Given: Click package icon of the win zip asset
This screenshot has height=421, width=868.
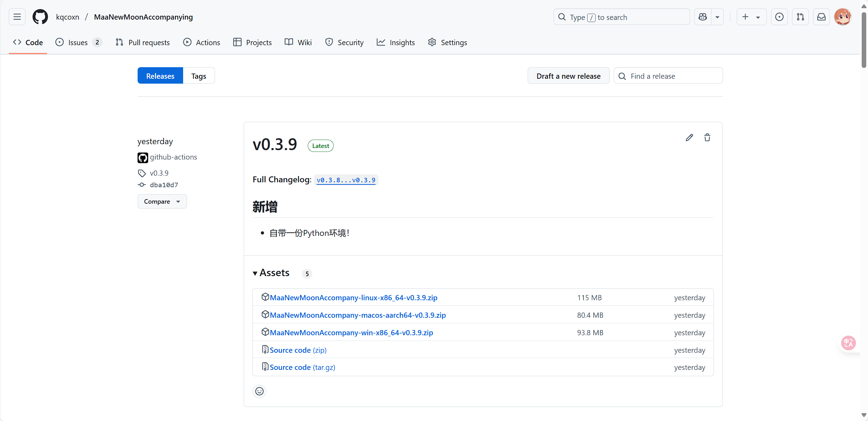Looking at the screenshot, I should pos(265,332).
